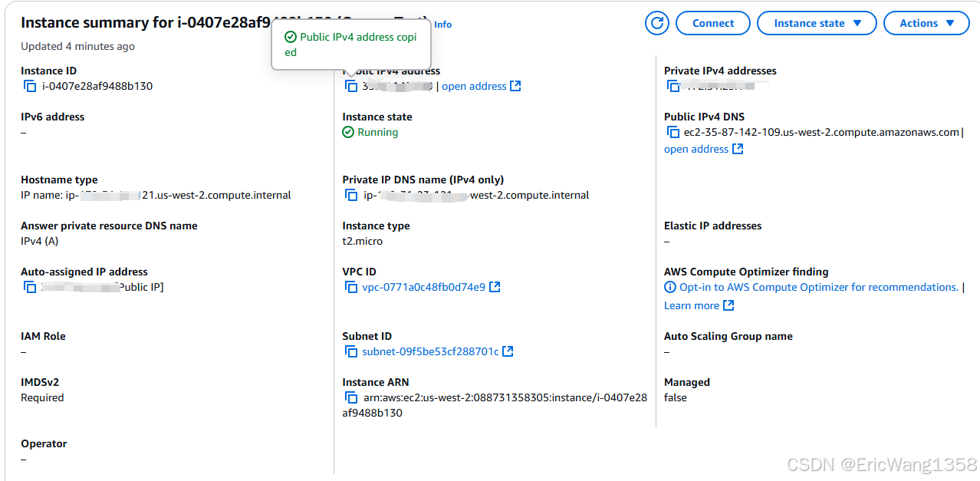Click the Connect button
The image size is (980, 481).
point(713,23)
